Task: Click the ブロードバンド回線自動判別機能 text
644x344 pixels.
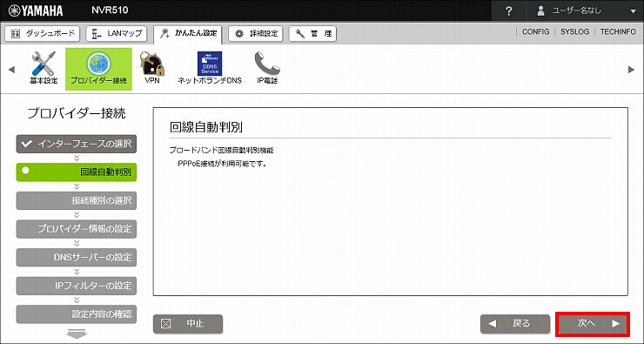Action: 221,151
